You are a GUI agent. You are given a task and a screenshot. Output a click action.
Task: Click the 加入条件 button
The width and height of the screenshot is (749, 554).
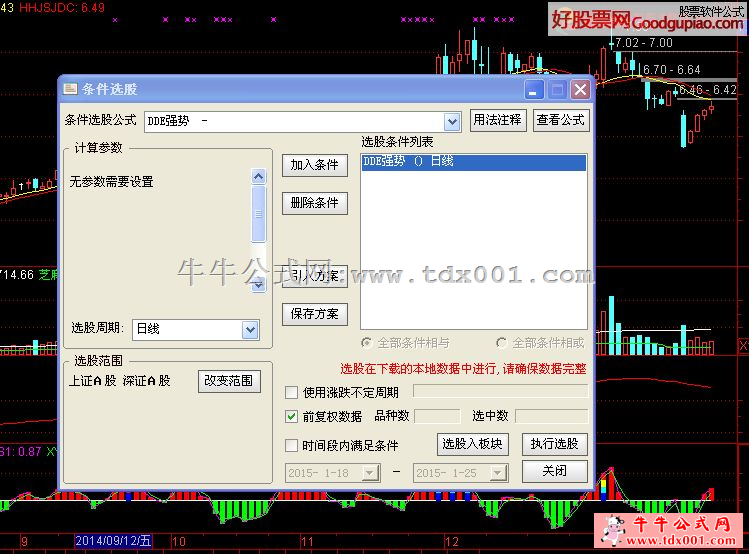[x=315, y=165]
